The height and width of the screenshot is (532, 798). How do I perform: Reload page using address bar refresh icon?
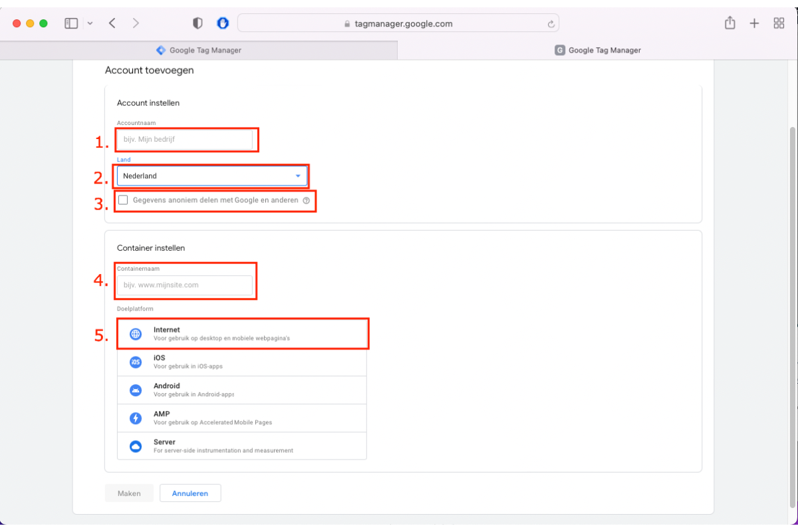click(551, 24)
